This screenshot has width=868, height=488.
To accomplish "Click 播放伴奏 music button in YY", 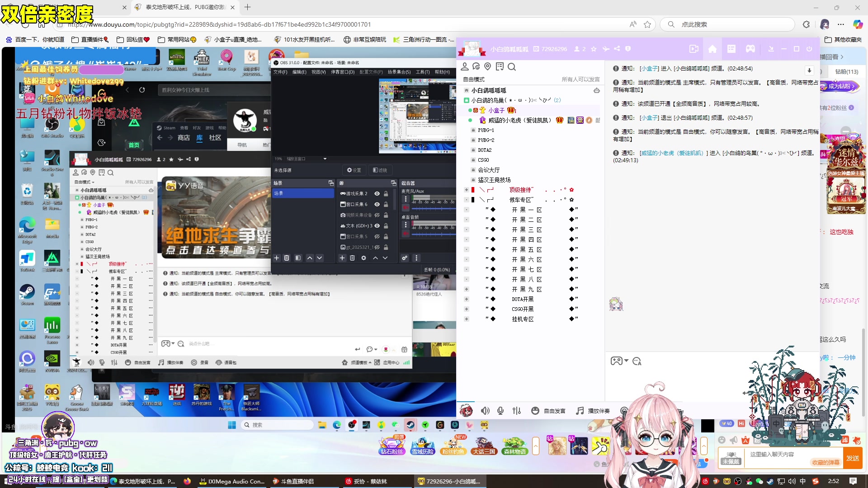I will (593, 411).
